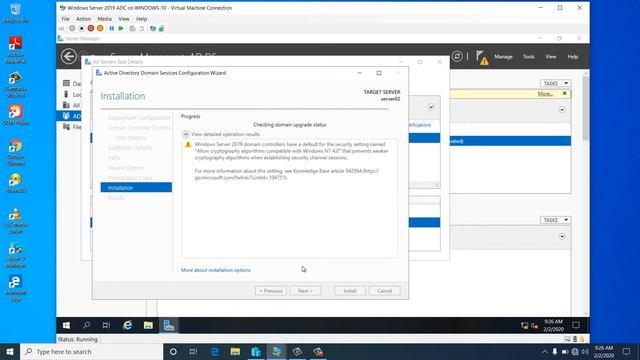This screenshot has width=640, height=360.
Task: Collapse lower Server Manager section chevron
Action: tap(562, 236)
